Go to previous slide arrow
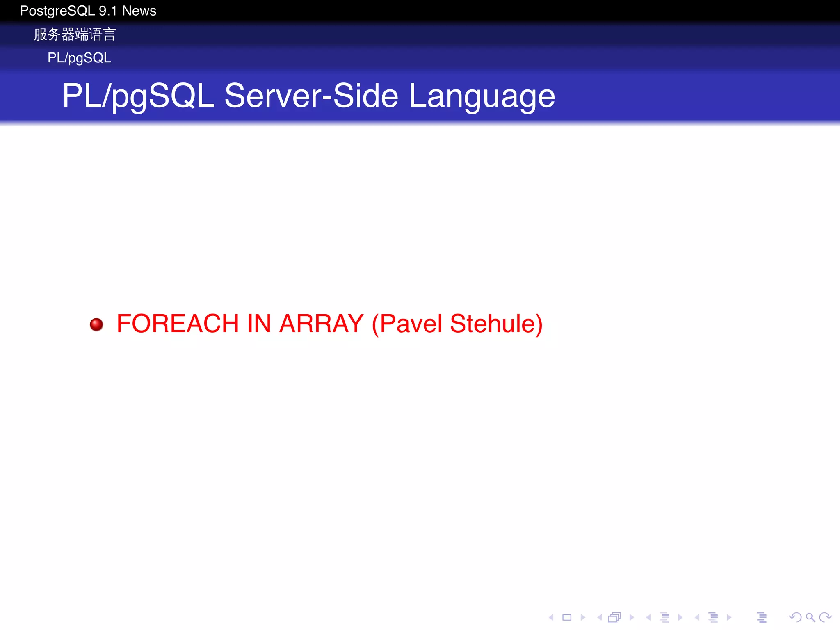 [551, 617]
